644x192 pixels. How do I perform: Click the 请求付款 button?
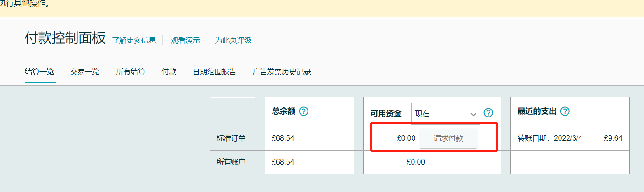pyautogui.click(x=448, y=138)
